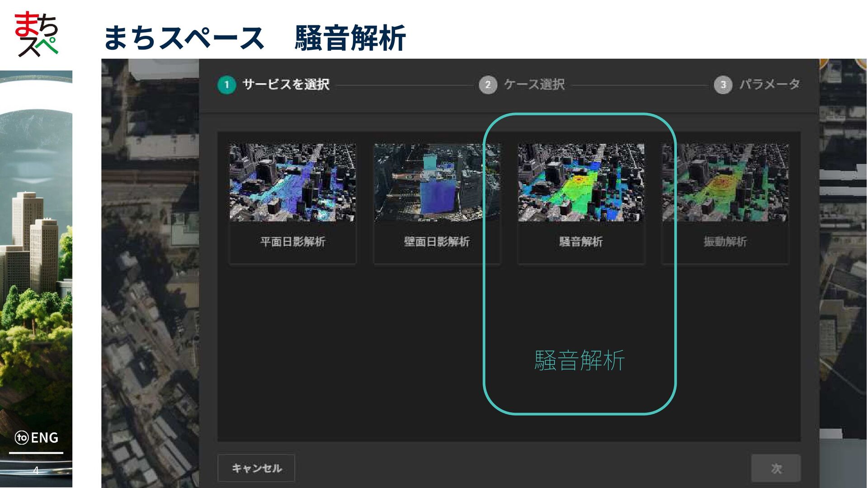868x488 pixels.
Task: Switch to the パラメータ step tab
Action: [769, 85]
